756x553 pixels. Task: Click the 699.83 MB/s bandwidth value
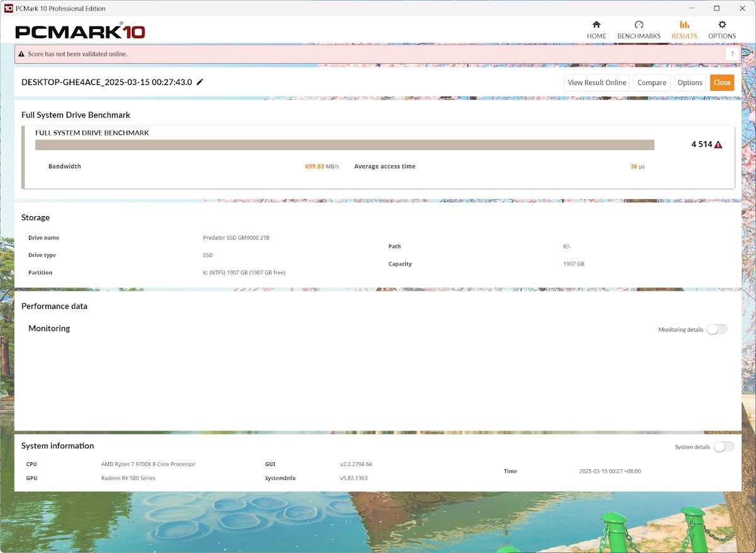click(x=322, y=166)
